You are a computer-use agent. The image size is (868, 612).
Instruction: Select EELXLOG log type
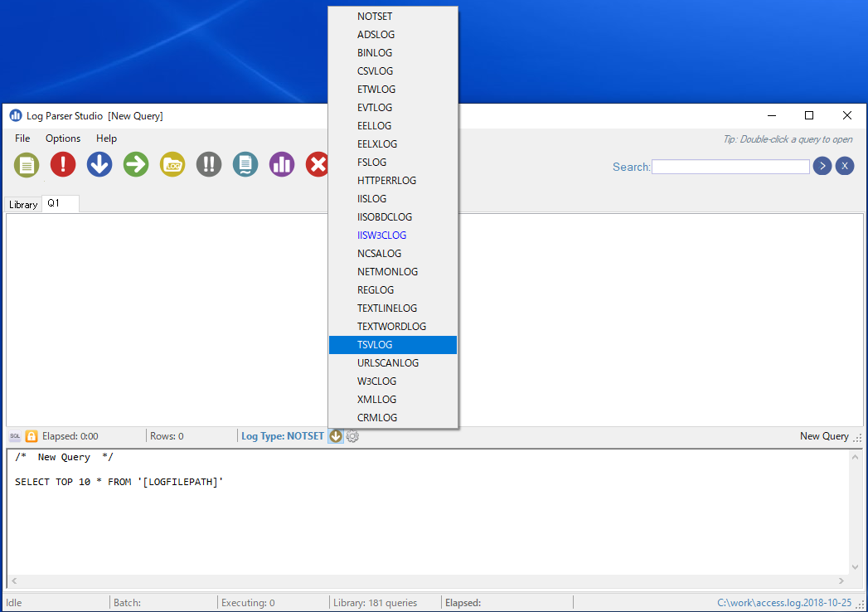pos(393,144)
